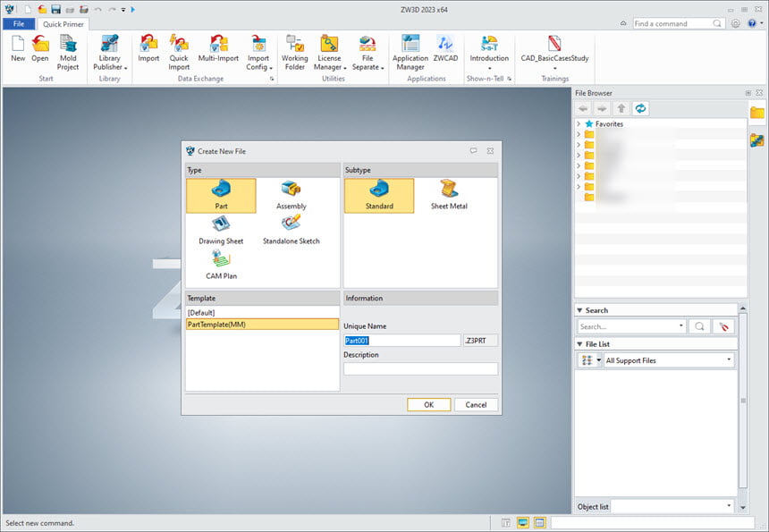Go up one folder level
The height and width of the screenshot is (532, 769).
[621, 108]
